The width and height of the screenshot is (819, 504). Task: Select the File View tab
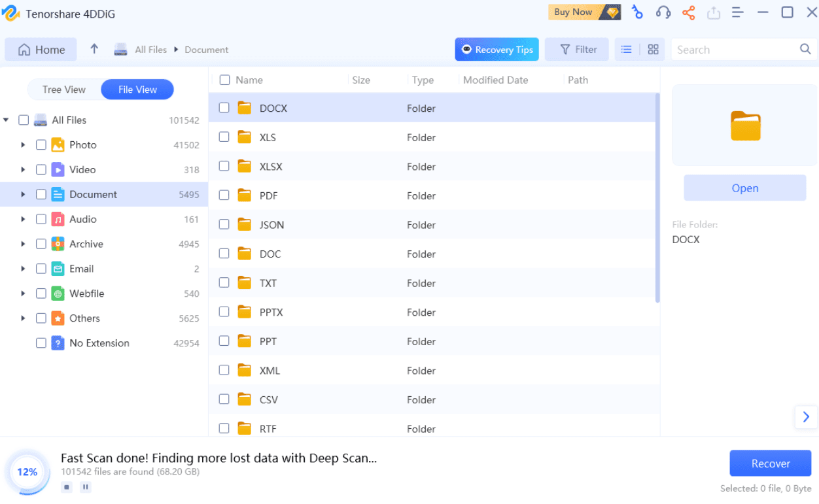[x=137, y=90]
